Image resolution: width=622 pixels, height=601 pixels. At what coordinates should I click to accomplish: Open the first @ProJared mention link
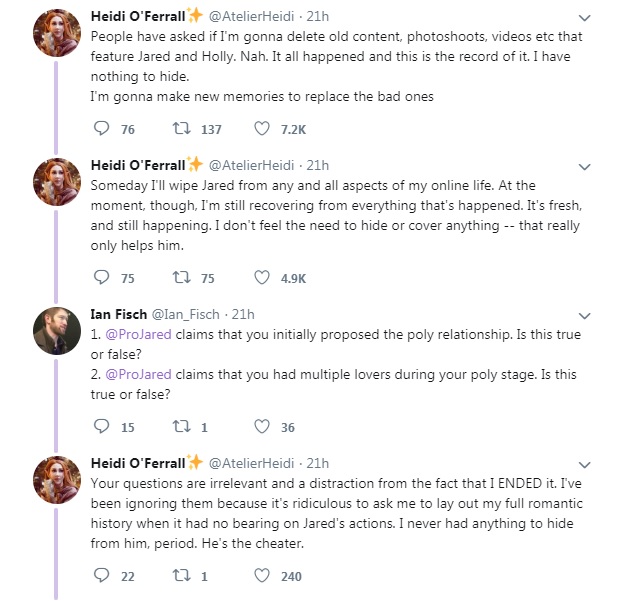(x=138, y=334)
